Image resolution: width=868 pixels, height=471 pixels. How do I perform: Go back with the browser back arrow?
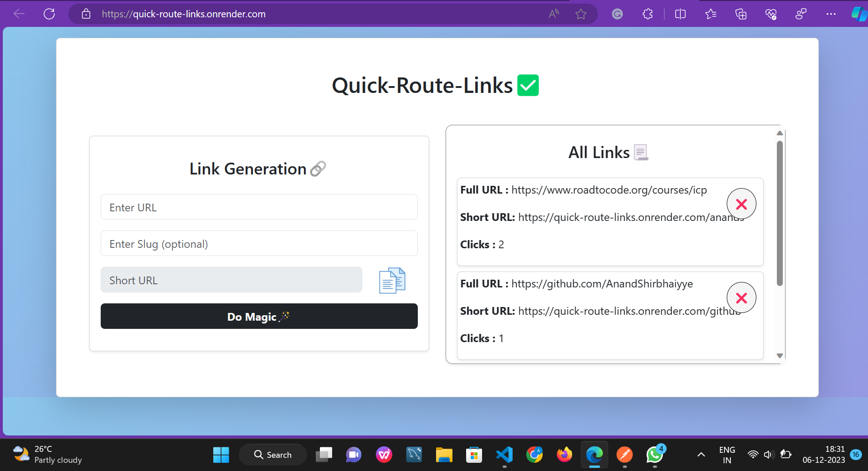[x=19, y=14]
